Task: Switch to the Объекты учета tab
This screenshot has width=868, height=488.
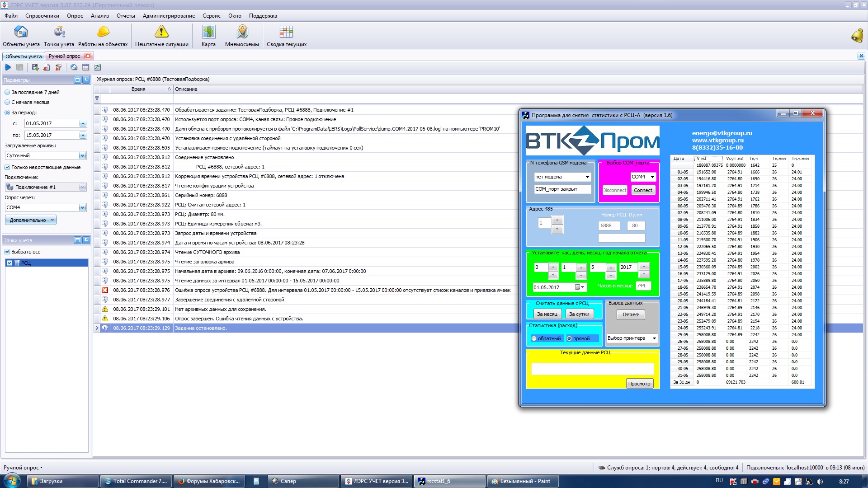Action: [x=24, y=56]
